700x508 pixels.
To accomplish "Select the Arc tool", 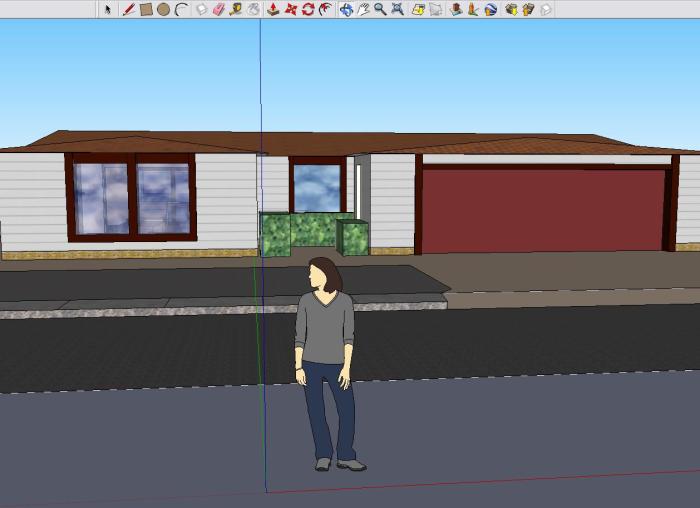I will pyautogui.click(x=181, y=9).
